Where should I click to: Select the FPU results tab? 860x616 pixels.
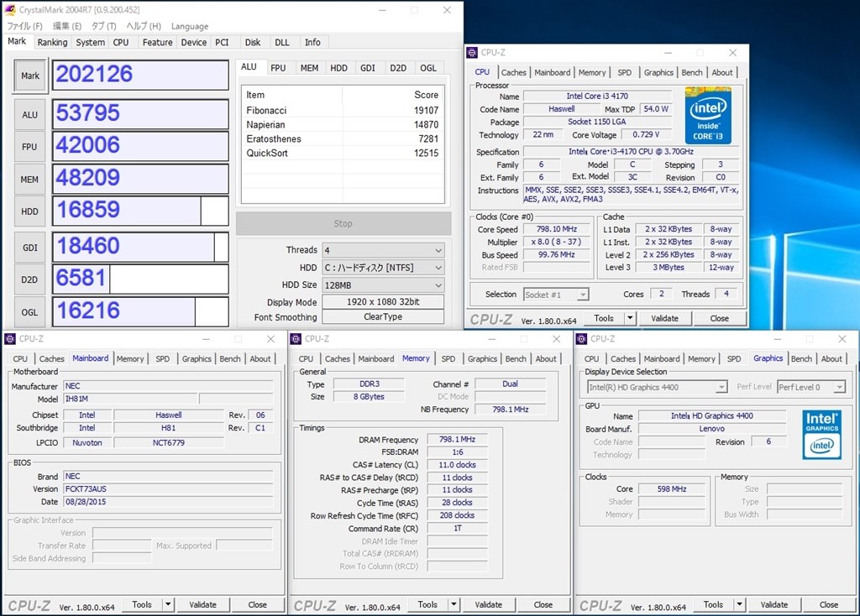(278, 68)
